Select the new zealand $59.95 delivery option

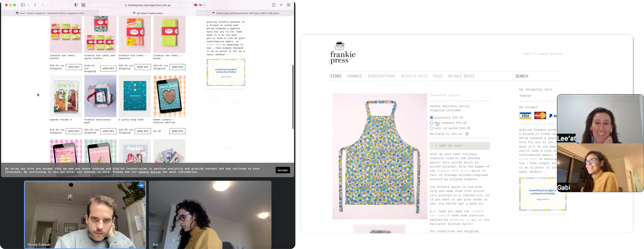coord(431,123)
